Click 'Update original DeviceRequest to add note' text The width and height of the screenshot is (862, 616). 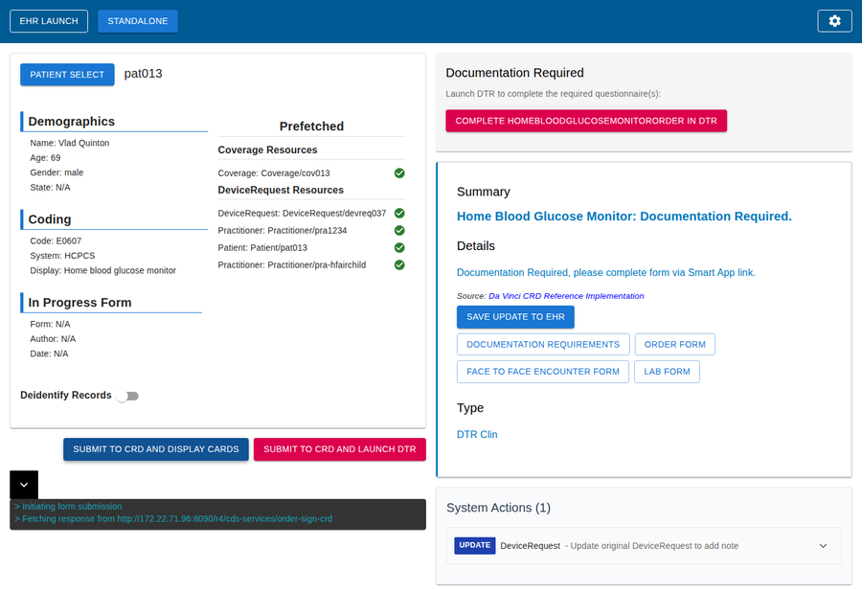coord(654,546)
